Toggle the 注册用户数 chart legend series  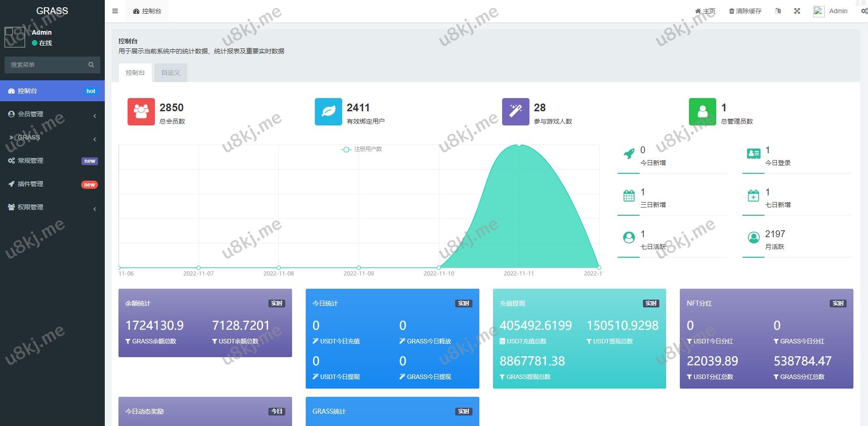pyautogui.click(x=362, y=149)
